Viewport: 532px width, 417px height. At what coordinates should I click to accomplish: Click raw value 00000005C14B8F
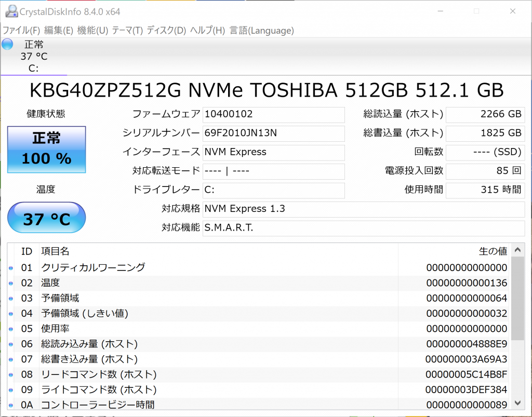pyautogui.click(x=466, y=374)
